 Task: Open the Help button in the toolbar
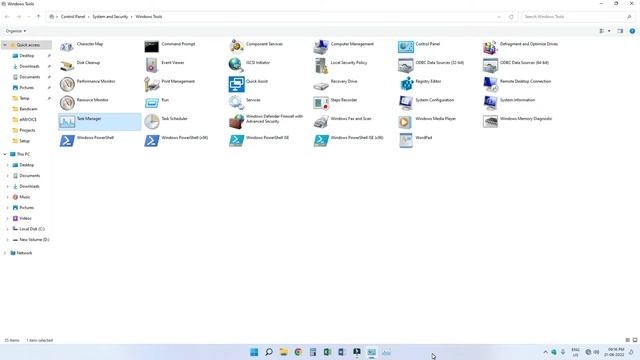(632, 31)
